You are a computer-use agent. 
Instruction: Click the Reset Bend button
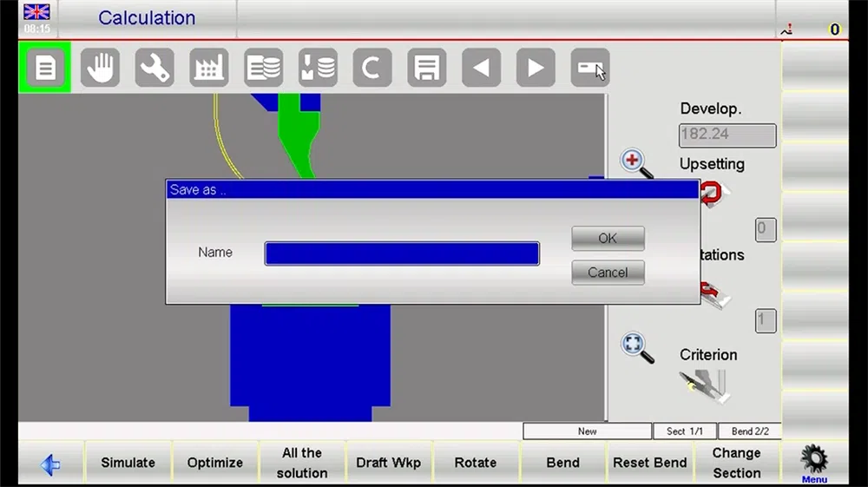tap(650, 463)
